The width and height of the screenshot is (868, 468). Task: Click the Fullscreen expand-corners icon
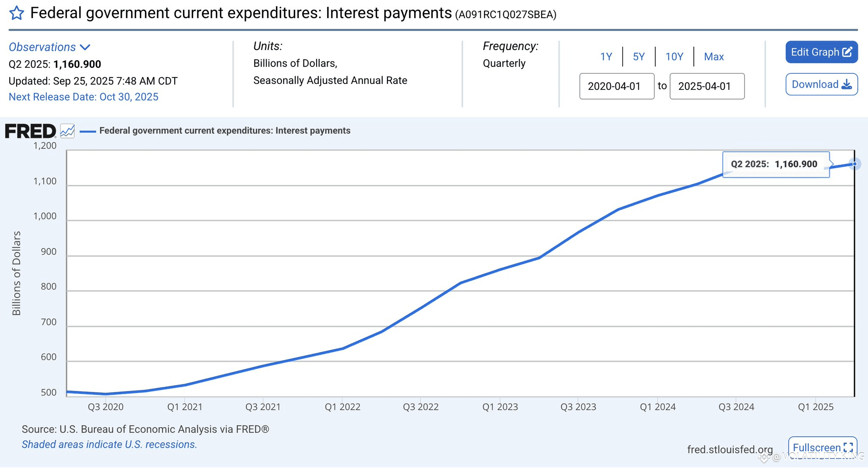848,448
